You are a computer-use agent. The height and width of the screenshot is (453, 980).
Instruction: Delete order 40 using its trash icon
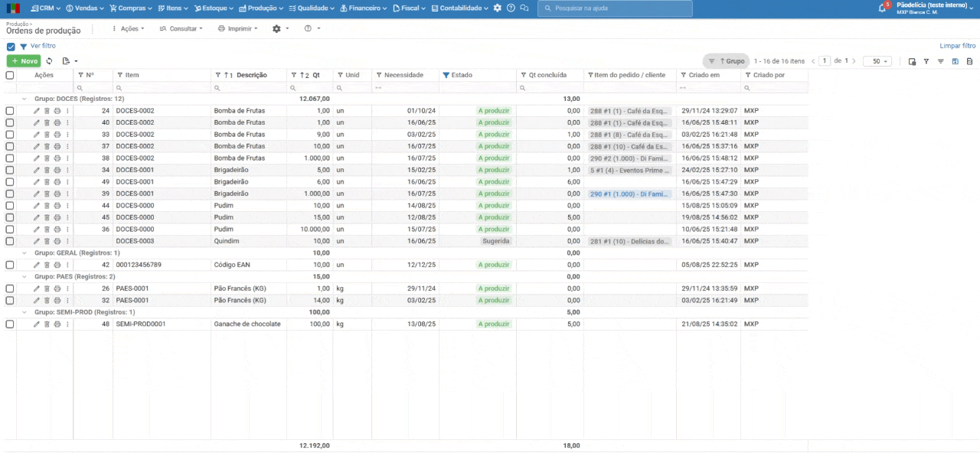tap(47, 122)
